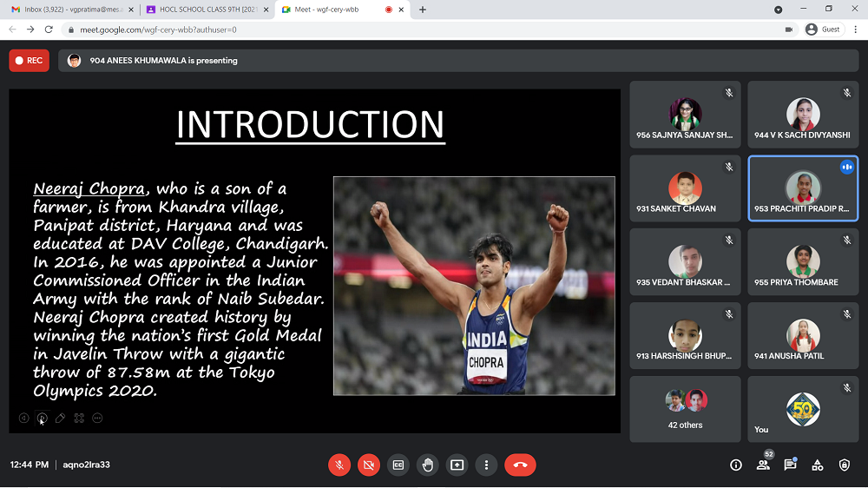Leave the call with the red hang-up button
This screenshot has height=488, width=868.
[520, 465]
